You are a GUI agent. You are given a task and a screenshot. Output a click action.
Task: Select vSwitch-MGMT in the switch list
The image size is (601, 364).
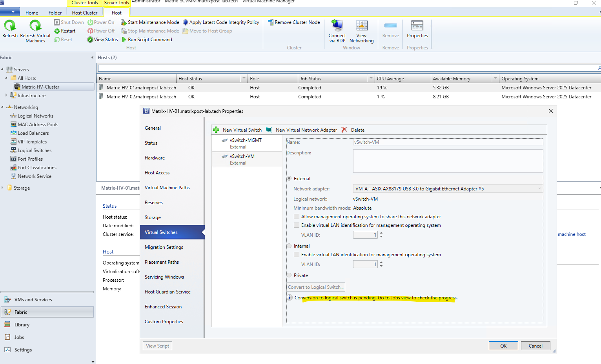tap(247, 143)
